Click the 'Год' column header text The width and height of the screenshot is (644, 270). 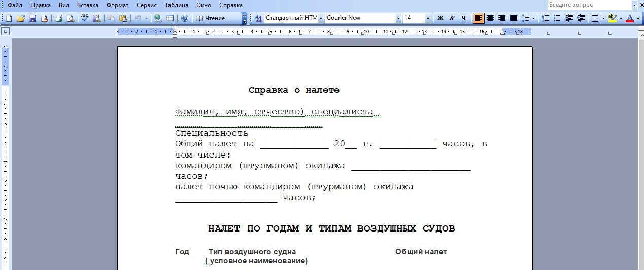(x=182, y=252)
